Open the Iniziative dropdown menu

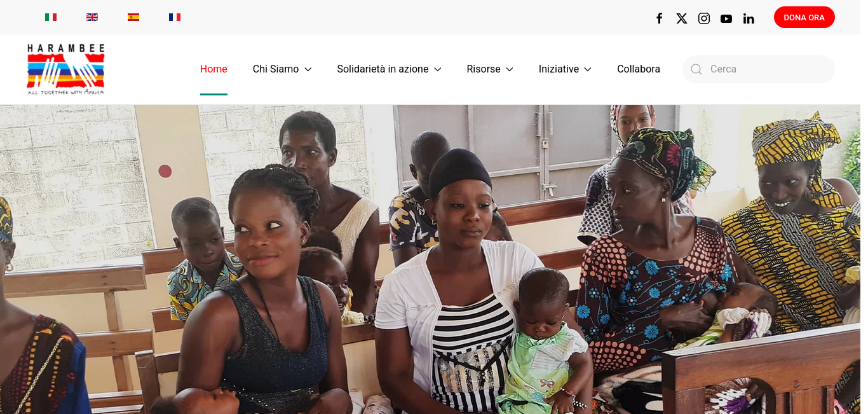tap(565, 69)
